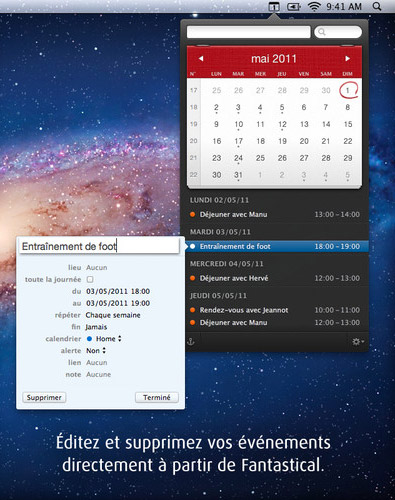Viewport: 395px width, 500px height.
Task: Toggle the "toute la journée" checkbox
Action: (90, 279)
